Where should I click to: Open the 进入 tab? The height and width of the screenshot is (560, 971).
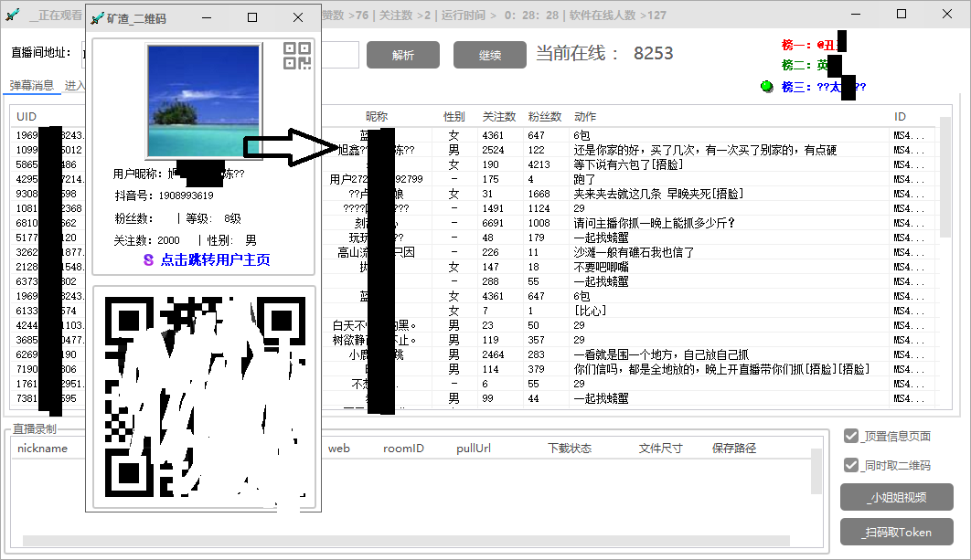tap(77, 86)
